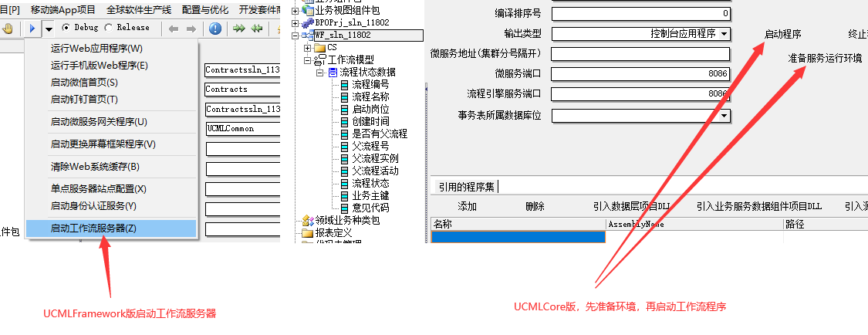Click the 引入数据层项目DLL button

tap(632, 207)
